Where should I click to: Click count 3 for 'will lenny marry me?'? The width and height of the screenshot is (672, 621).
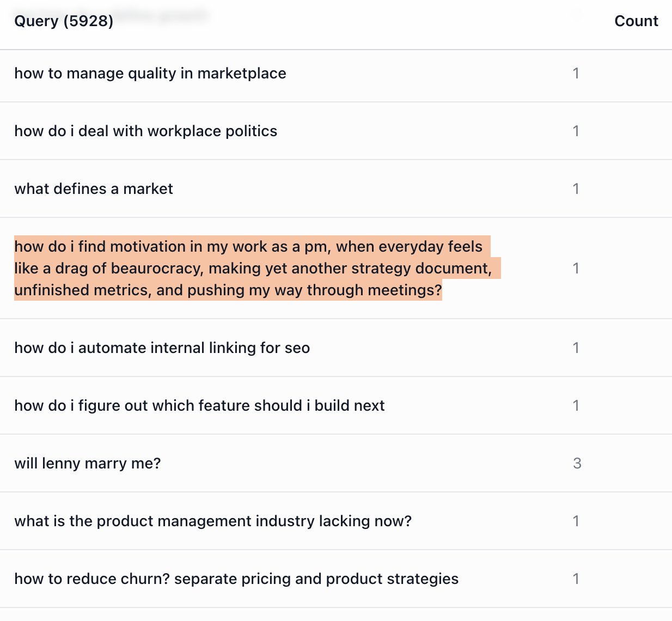click(577, 464)
